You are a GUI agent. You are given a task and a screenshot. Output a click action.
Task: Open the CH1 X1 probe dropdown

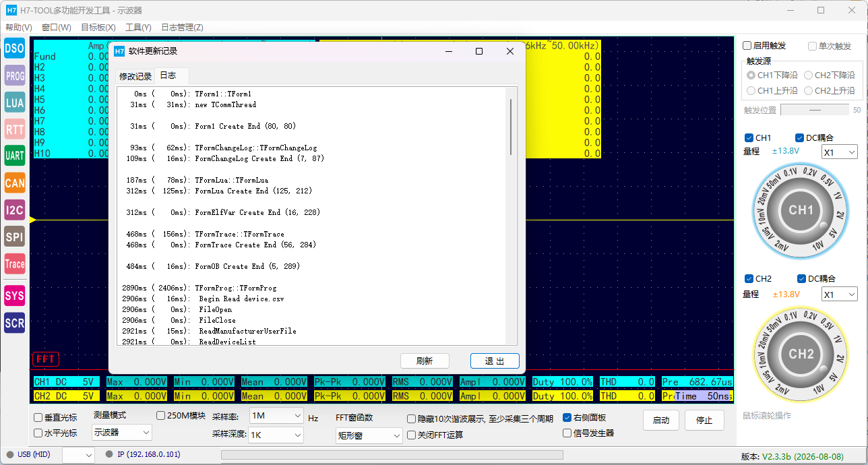point(839,152)
